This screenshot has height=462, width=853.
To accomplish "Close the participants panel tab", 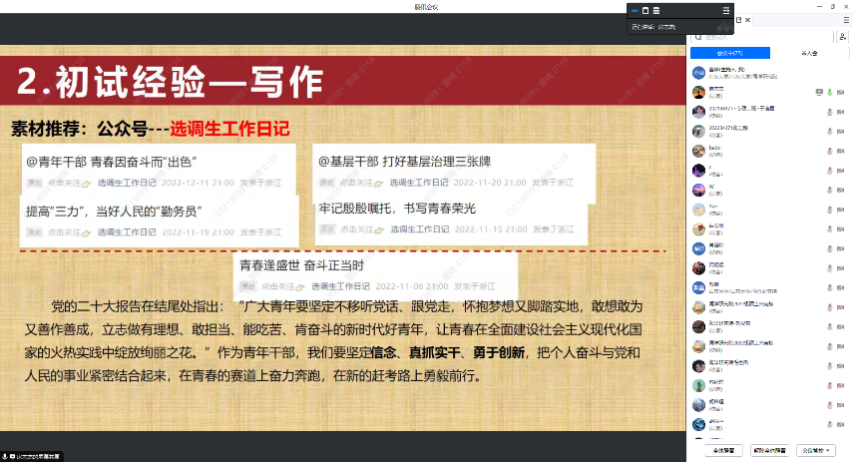I will (748, 20).
